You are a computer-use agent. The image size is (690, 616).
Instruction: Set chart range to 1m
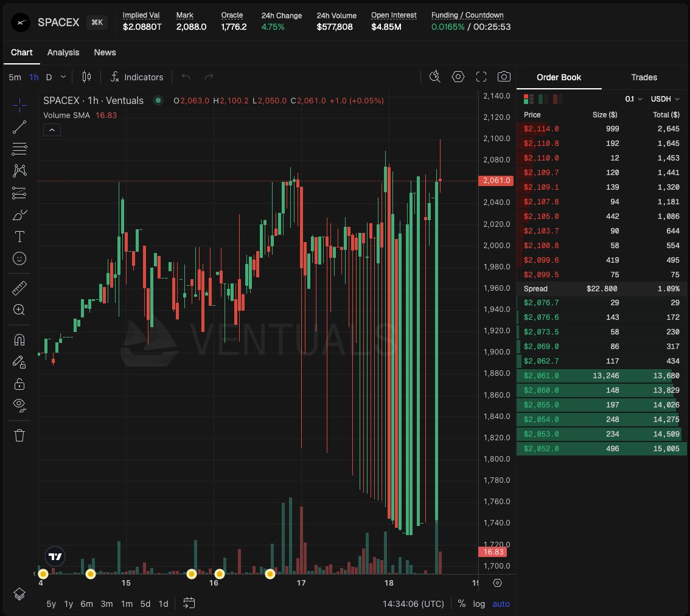click(127, 604)
